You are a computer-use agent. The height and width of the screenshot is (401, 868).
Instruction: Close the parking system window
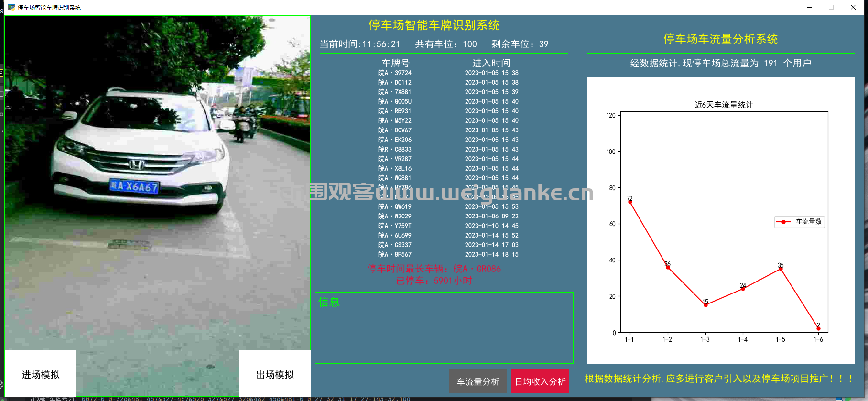tap(853, 7)
